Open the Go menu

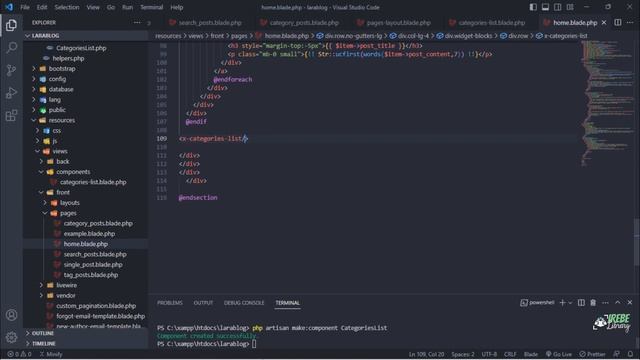coord(111,7)
